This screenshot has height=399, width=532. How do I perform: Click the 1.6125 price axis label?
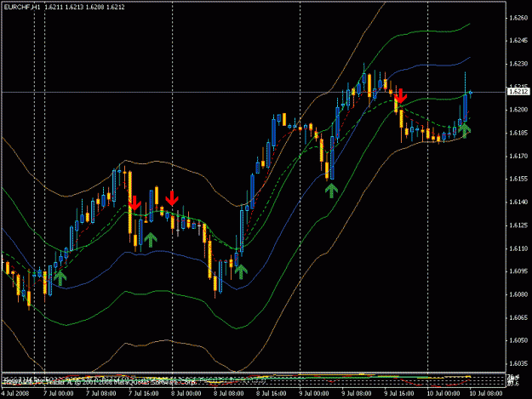pos(518,225)
